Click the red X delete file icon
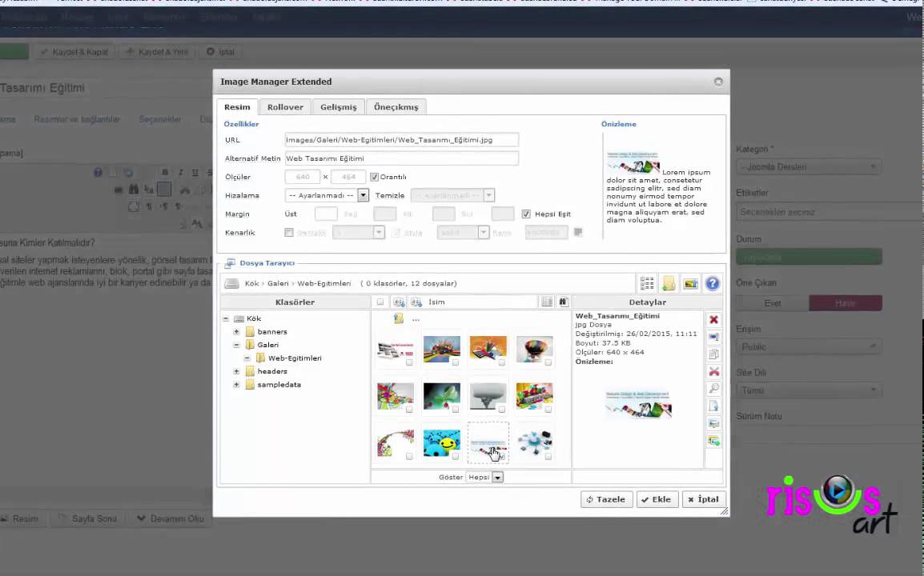This screenshot has width=924, height=576. pyautogui.click(x=713, y=320)
